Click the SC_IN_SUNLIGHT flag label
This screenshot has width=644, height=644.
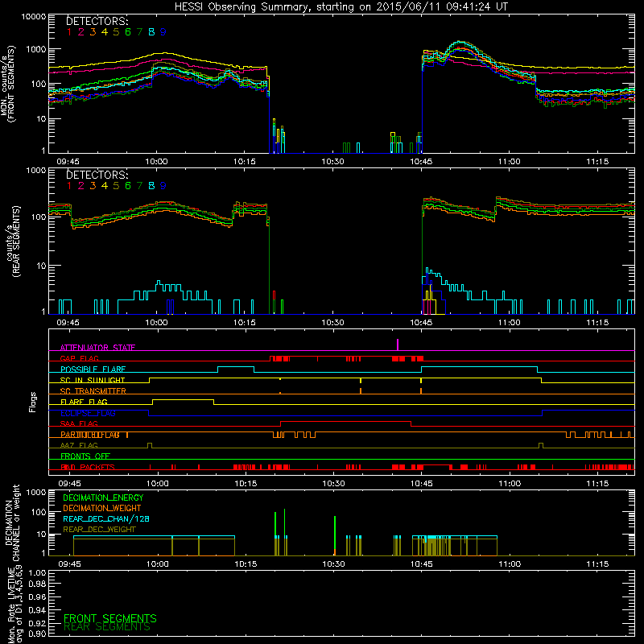(x=93, y=380)
